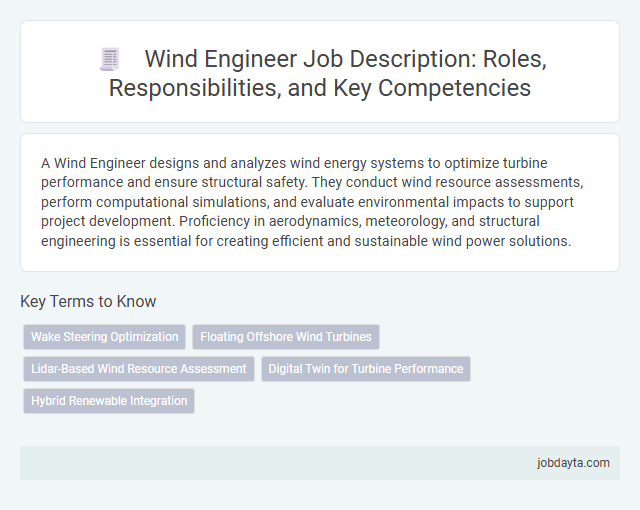The width and height of the screenshot is (640, 510).
Task: Open the Digital Twin for Turbine Performance tag
Action: coord(366,369)
